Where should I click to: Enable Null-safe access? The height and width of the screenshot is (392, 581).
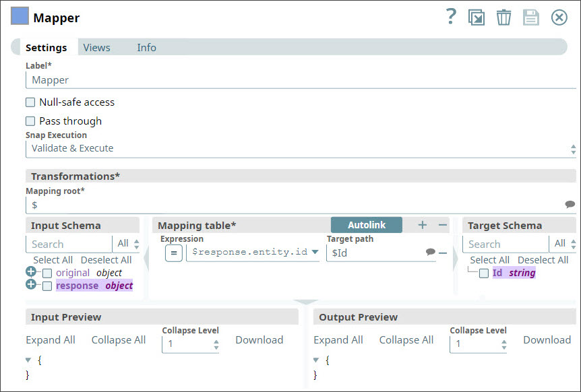pos(28,102)
